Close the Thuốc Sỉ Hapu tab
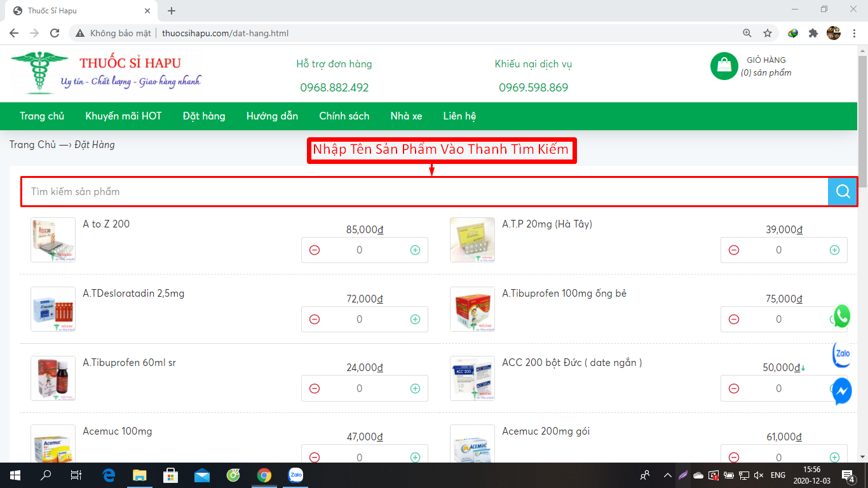The height and width of the screenshot is (488, 868). point(147,11)
